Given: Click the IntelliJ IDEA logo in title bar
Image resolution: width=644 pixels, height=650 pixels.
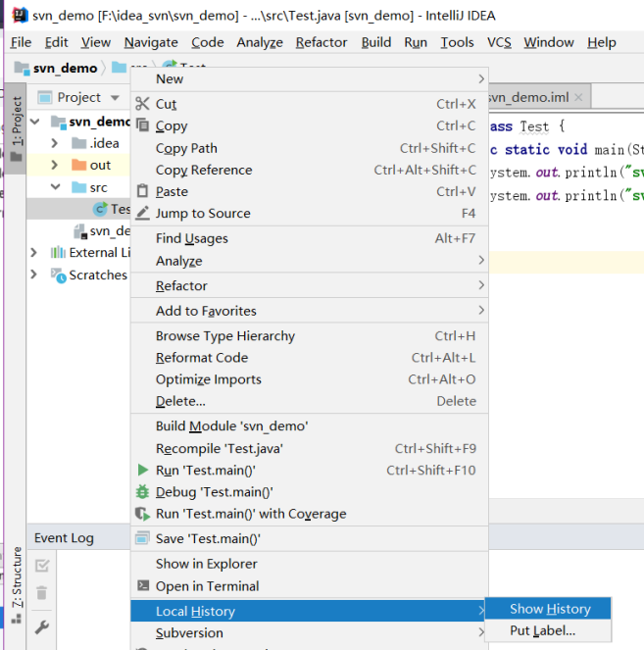Looking at the screenshot, I should [20, 16].
